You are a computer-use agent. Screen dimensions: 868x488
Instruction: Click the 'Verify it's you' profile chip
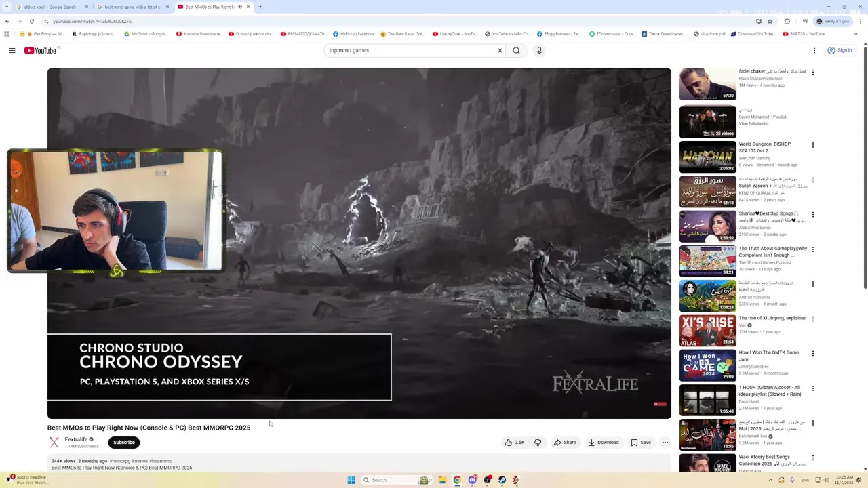click(833, 21)
